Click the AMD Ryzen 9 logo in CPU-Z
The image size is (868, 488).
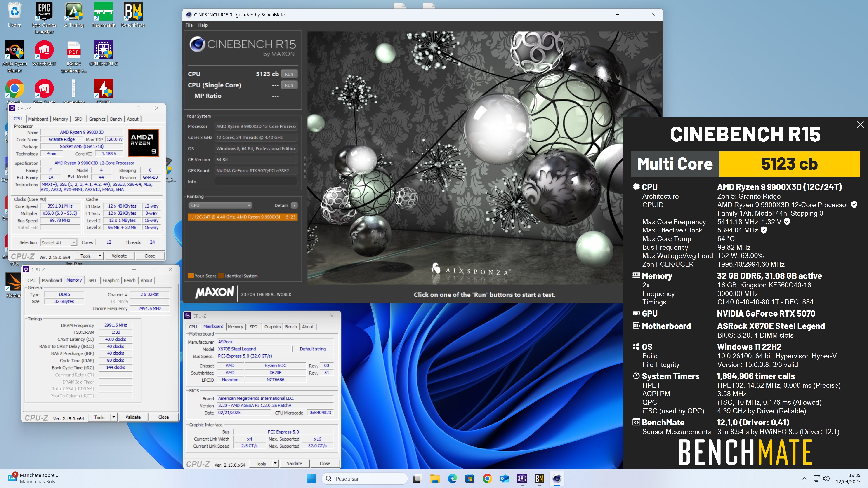[144, 143]
